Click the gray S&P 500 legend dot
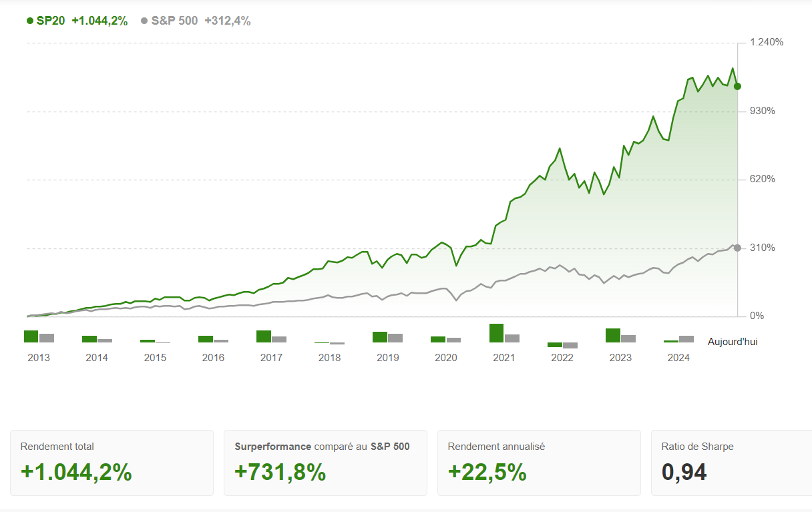Screen dimensions: 812x512 [144, 21]
